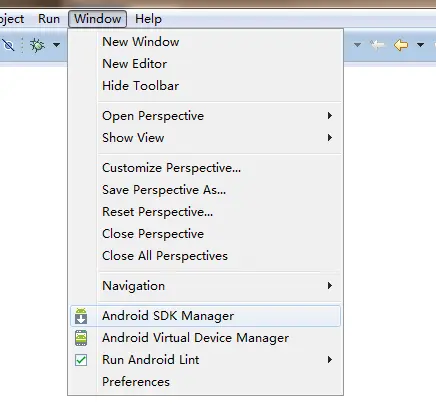The image size is (436, 407).
Task: Click the greyed forward arrow toolbar icon
Action: pos(377,45)
